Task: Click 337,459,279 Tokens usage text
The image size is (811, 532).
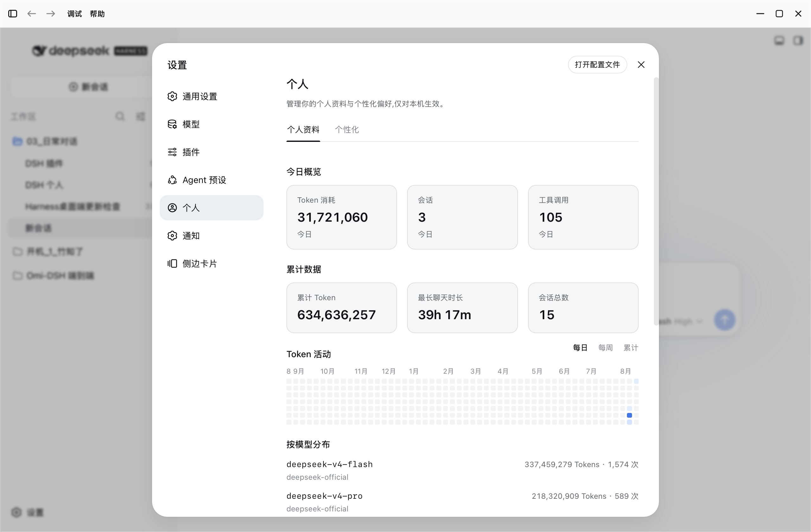Action: click(562, 465)
